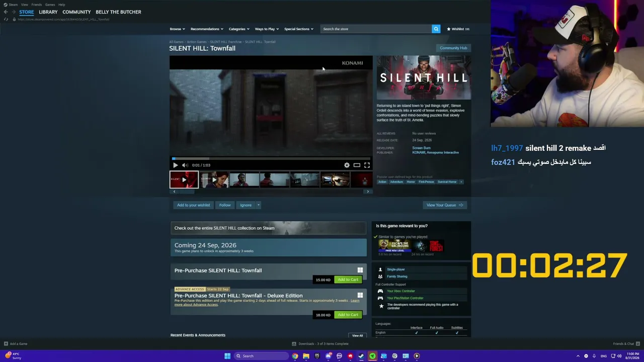
Task: Focus the Search the store field
Action: tap(376, 29)
